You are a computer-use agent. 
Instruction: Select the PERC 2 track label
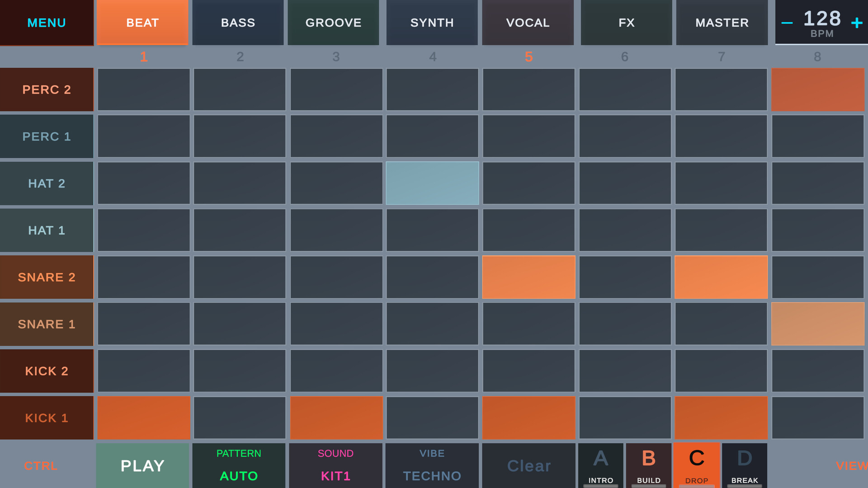[47, 89]
